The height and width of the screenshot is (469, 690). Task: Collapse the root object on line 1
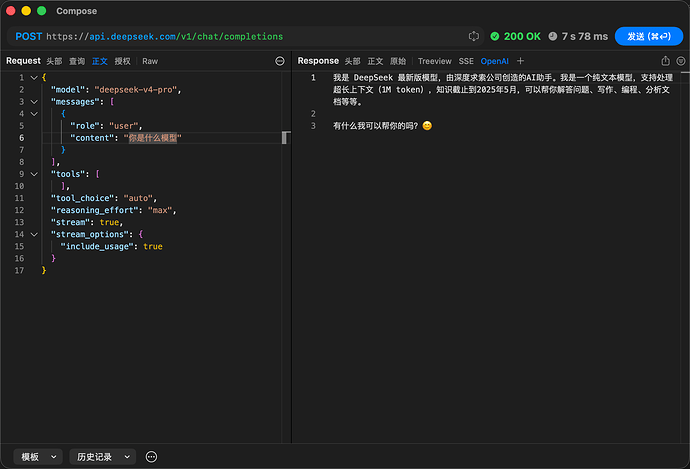click(x=34, y=78)
